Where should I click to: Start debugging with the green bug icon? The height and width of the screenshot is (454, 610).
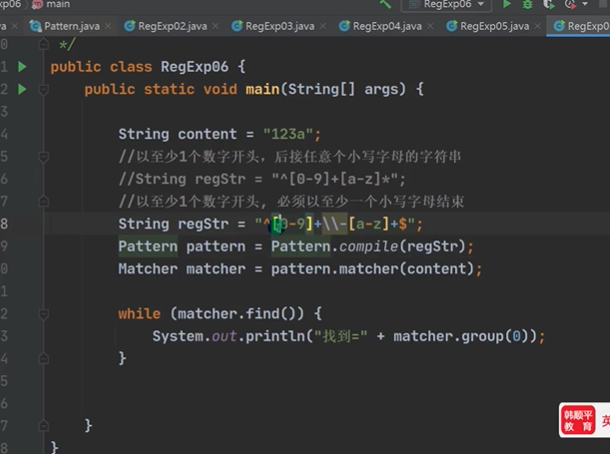(x=528, y=4)
